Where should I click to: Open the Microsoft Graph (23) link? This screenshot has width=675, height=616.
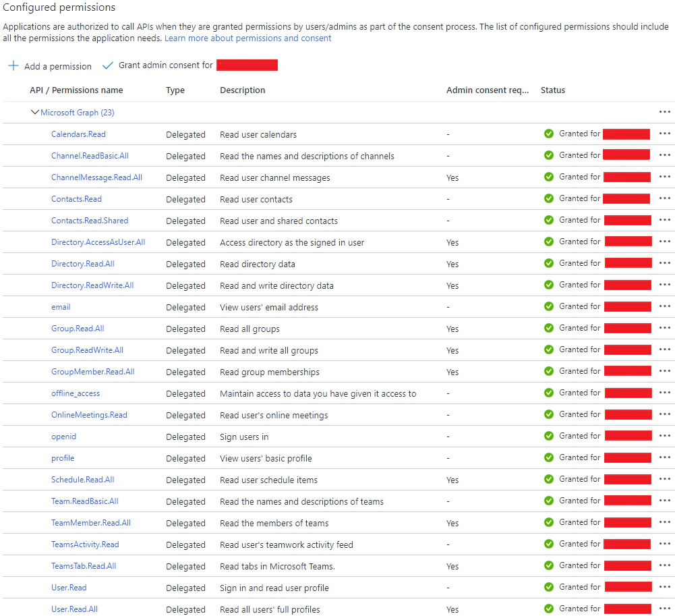78,113
